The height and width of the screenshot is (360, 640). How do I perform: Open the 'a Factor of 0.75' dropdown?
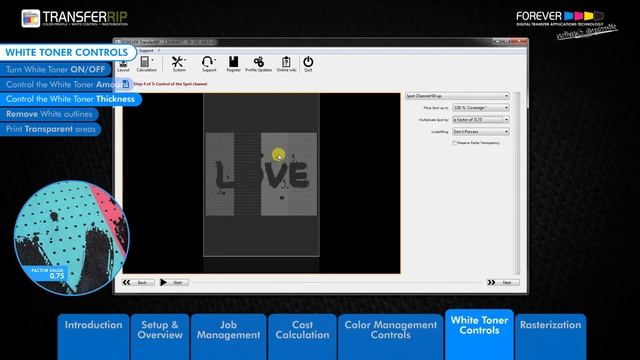point(481,120)
